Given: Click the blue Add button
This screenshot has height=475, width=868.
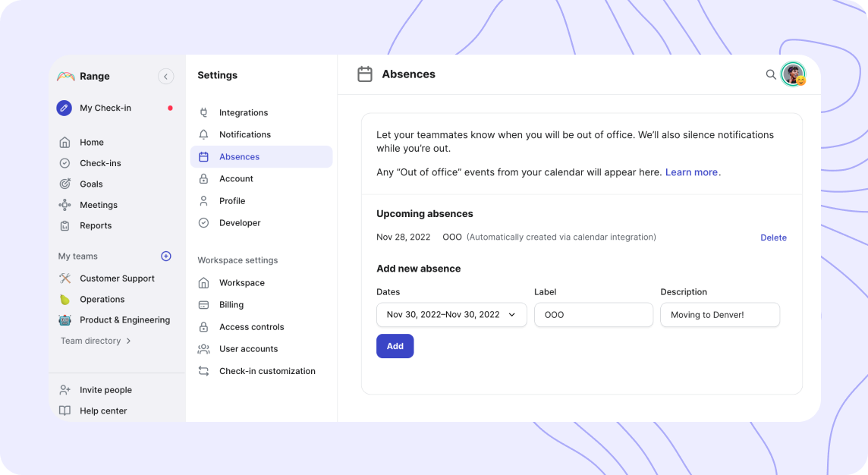Looking at the screenshot, I should click(395, 346).
